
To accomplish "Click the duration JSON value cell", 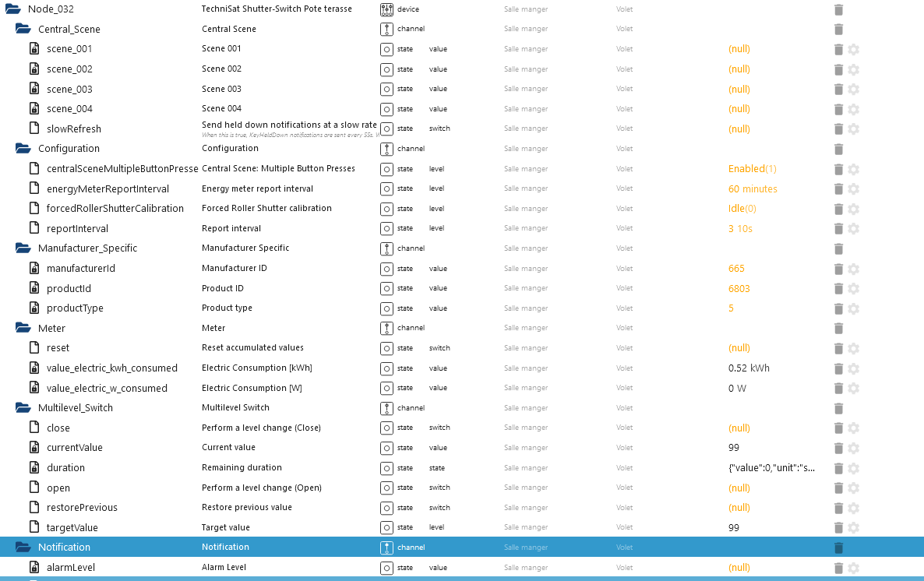I will tap(771, 468).
